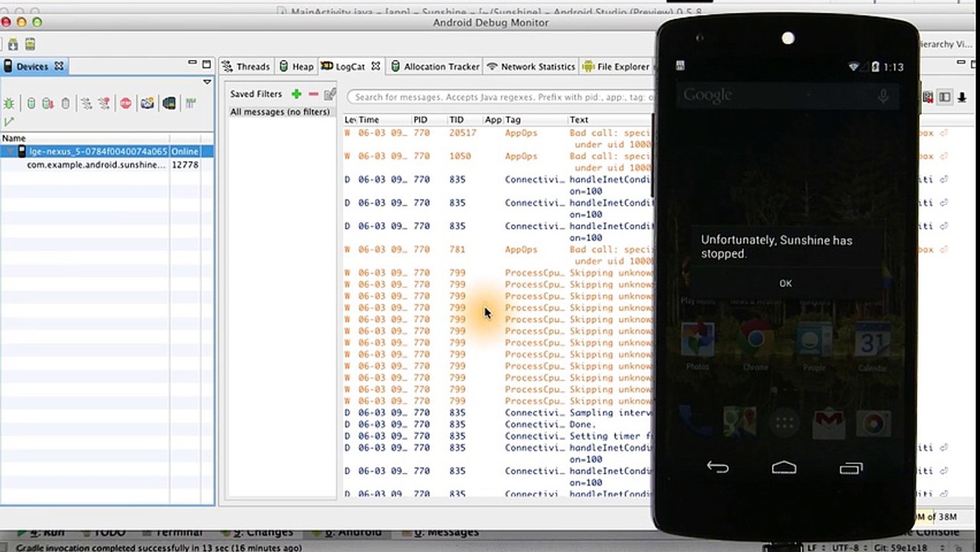Viewport: 980px width, 552px height.
Task: Click the Screen Capture camera icon
Action: coord(147,103)
